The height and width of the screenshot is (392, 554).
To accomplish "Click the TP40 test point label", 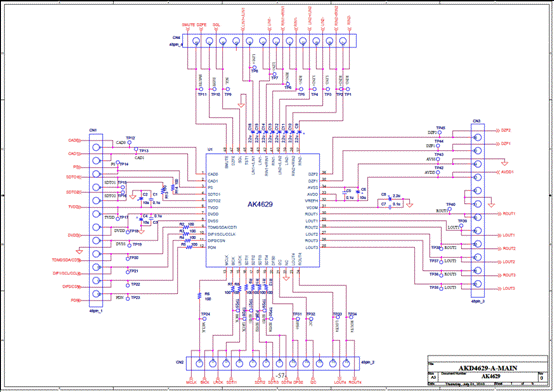I will [x=451, y=205].
